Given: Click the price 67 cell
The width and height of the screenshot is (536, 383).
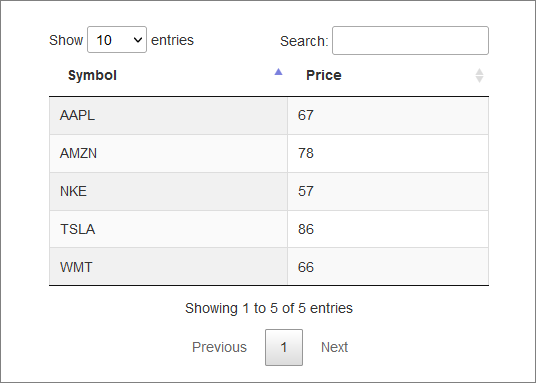Looking at the screenshot, I should coord(388,116).
